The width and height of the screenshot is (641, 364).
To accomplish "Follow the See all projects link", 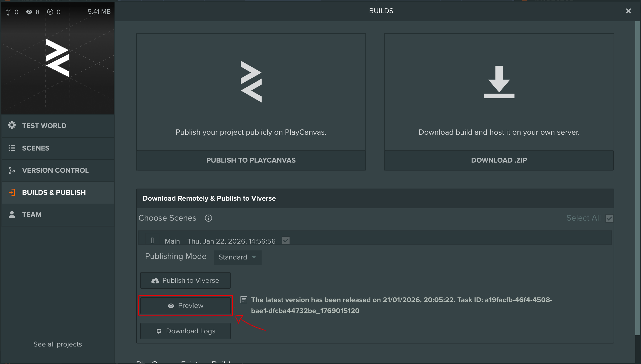I will pyautogui.click(x=58, y=344).
